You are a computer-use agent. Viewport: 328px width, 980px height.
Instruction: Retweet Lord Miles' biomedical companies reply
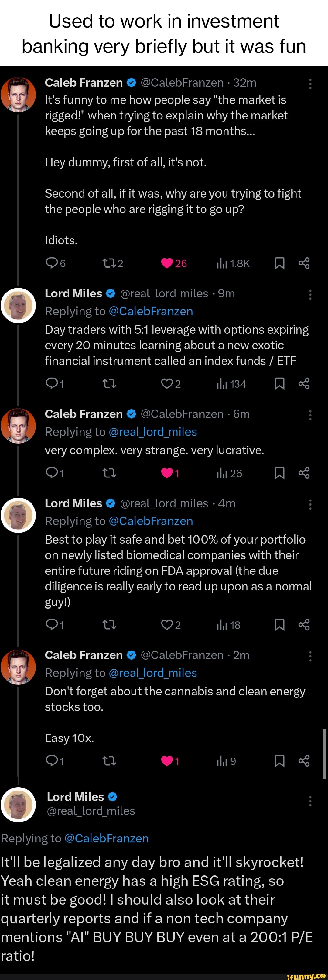(x=109, y=625)
